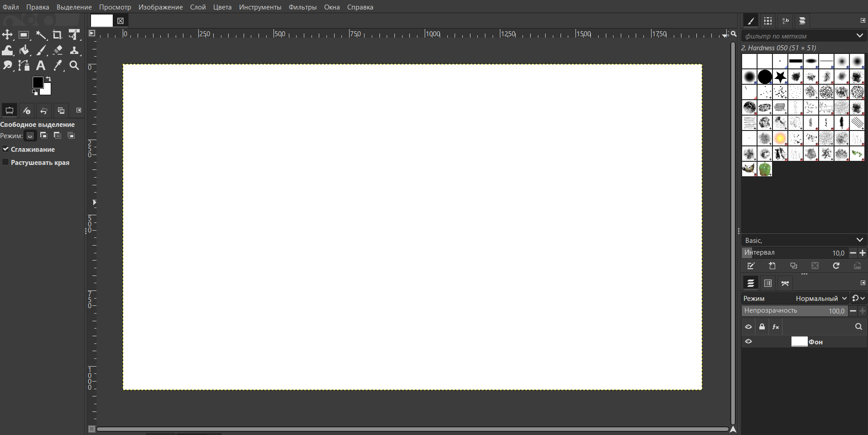
Task: Select the green pepper brush thumbnail
Action: pos(765,169)
